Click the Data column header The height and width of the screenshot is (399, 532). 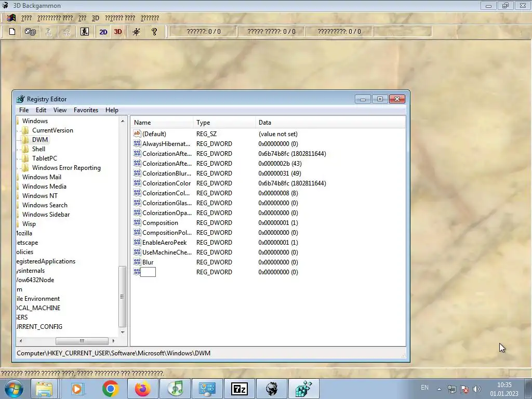pyautogui.click(x=330, y=123)
